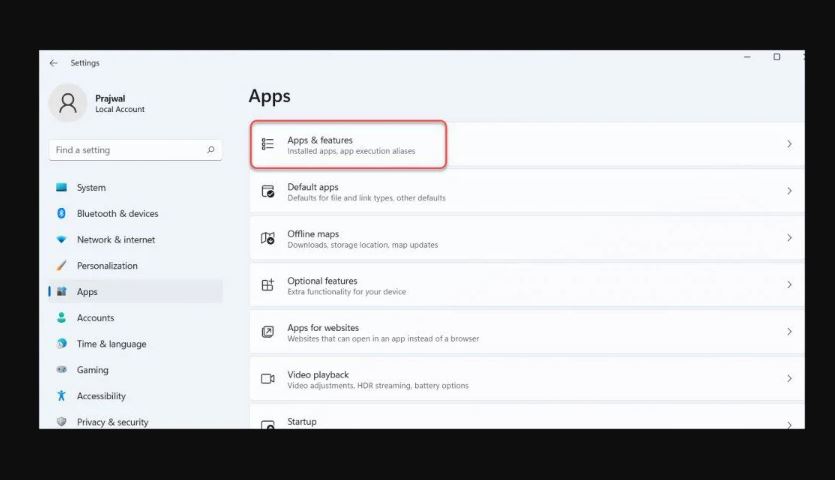Open Video playback page
The image size is (835, 480).
point(527,379)
